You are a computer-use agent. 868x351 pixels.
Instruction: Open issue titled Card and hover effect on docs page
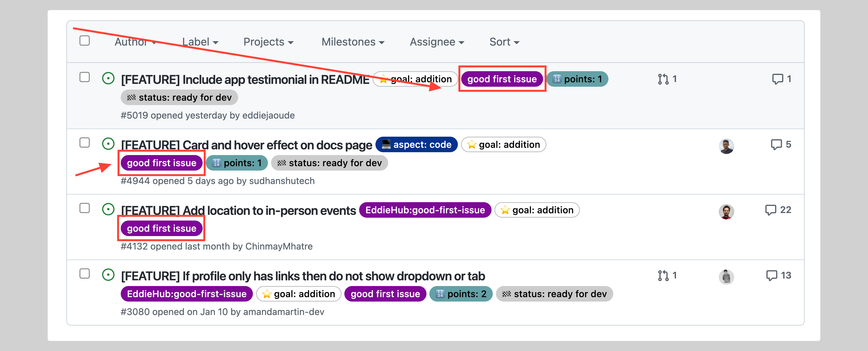(246, 145)
